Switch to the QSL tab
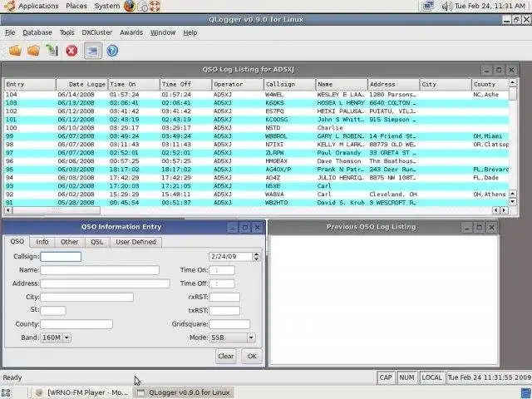The height and width of the screenshot is (399, 532). tap(97, 242)
